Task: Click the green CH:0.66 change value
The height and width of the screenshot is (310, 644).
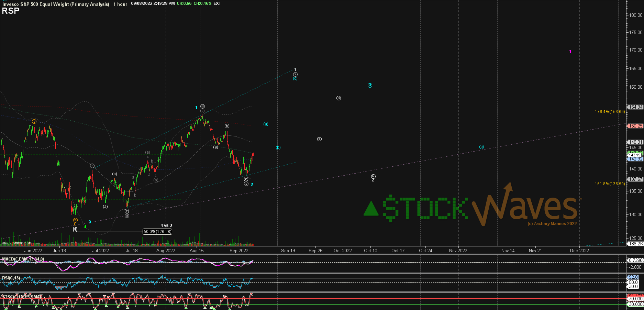Action: 184,3
